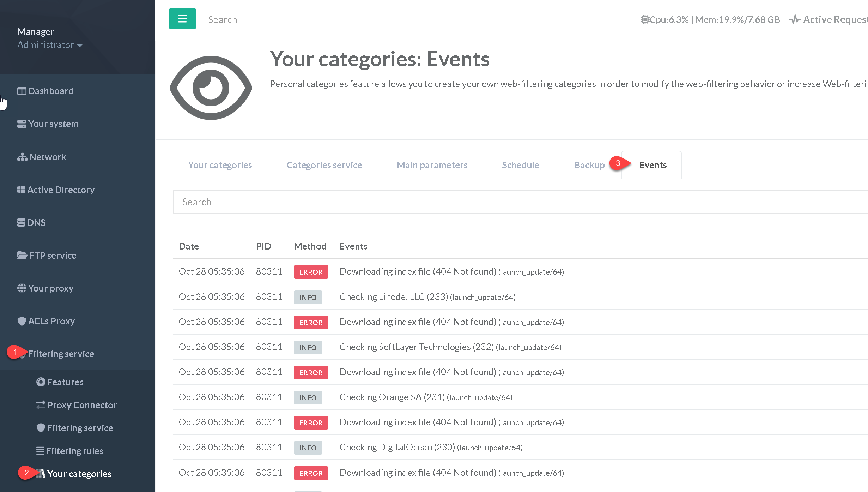The height and width of the screenshot is (492, 868).
Task: Collapse the Filtering service sidebar section
Action: pos(61,354)
